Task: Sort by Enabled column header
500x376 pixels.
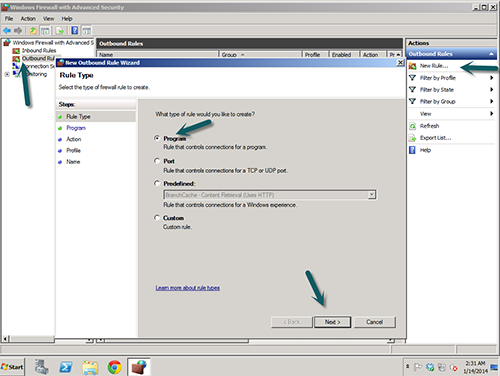Action: pos(344,55)
